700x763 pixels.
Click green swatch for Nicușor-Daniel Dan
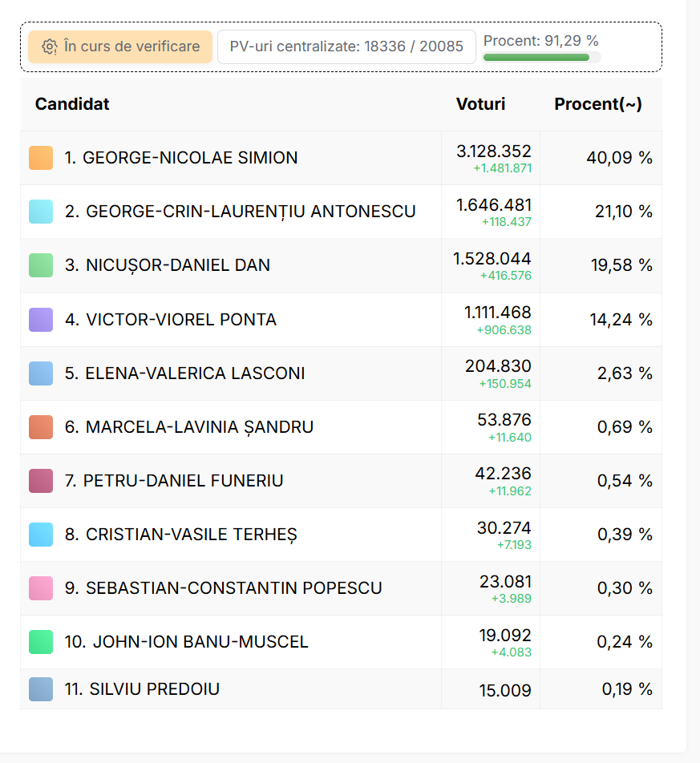[x=41, y=265]
